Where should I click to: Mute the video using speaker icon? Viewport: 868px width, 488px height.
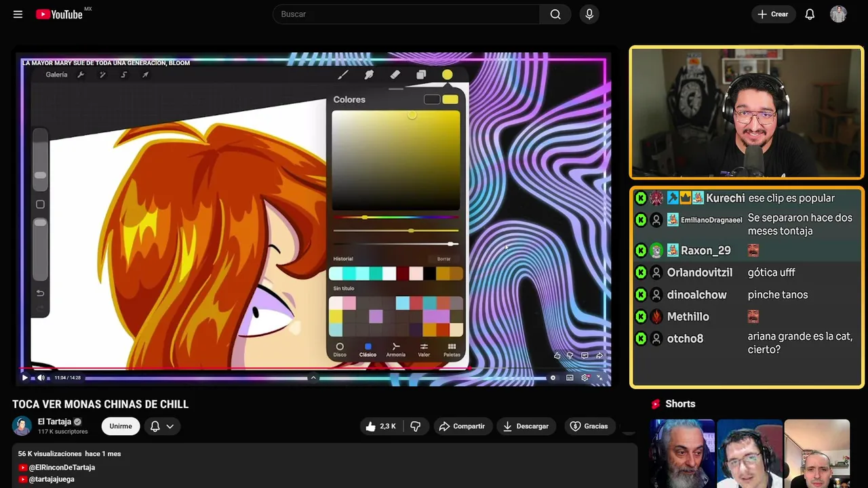pos(41,378)
